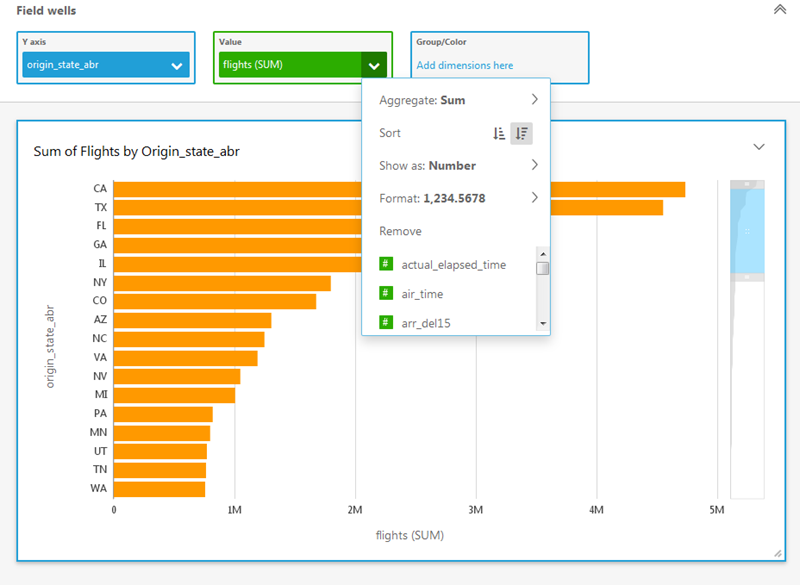Click the green icon beside arr_del15
The width and height of the screenshot is (800, 585).
[x=385, y=322]
